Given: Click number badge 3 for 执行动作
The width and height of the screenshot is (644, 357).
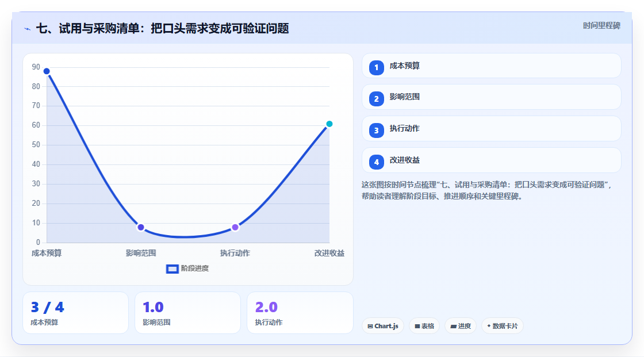Looking at the screenshot, I should click(x=376, y=130).
